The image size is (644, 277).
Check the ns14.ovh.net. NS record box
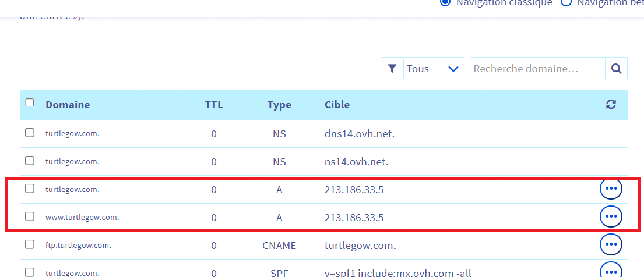point(30,161)
